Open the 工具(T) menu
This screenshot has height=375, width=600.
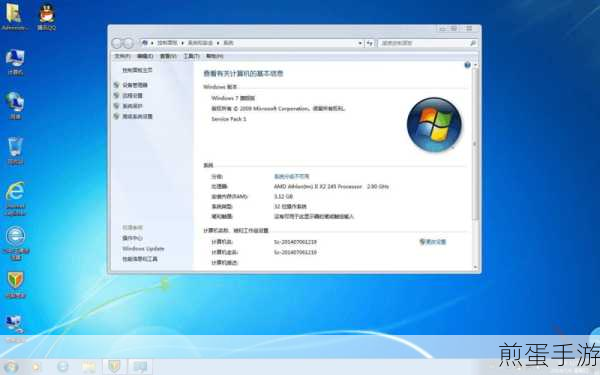point(191,56)
